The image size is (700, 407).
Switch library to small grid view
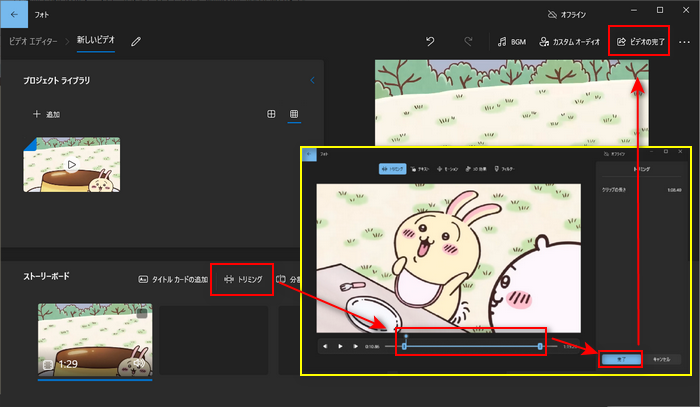click(x=294, y=115)
